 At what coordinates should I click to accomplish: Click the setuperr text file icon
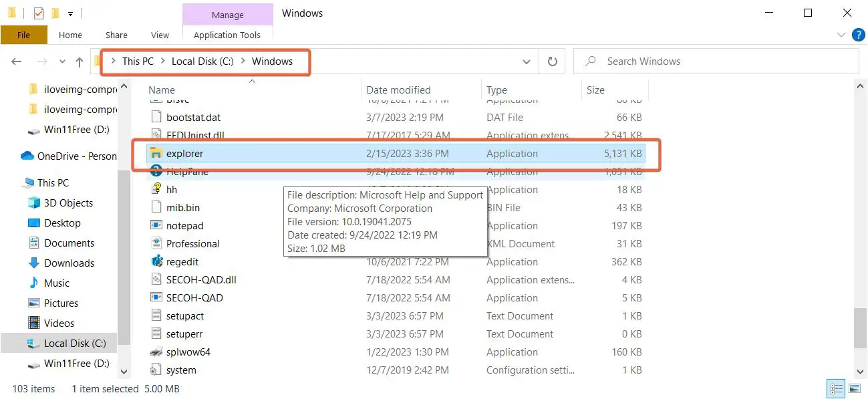[x=156, y=334]
